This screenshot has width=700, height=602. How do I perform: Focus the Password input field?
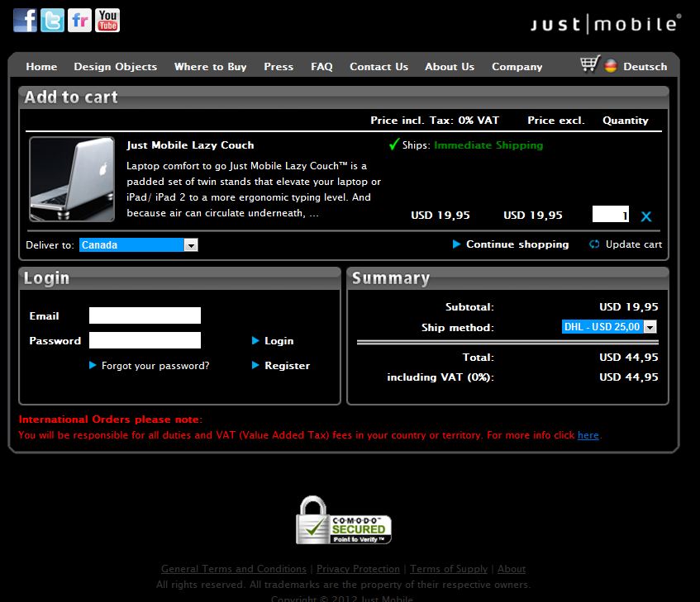(x=145, y=340)
